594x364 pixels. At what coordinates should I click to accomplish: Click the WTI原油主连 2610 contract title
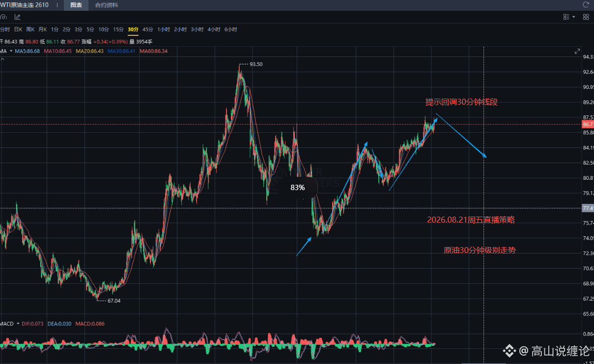click(x=25, y=5)
